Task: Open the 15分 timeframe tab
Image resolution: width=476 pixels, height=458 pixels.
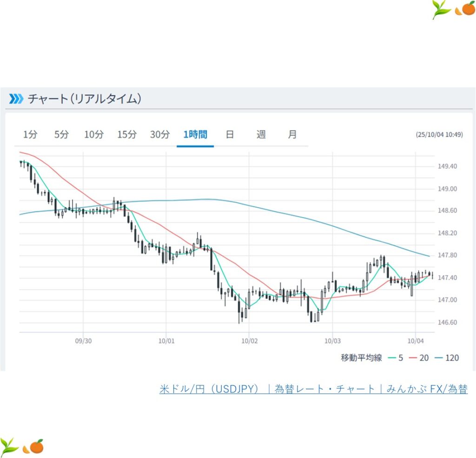Action: coord(127,135)
